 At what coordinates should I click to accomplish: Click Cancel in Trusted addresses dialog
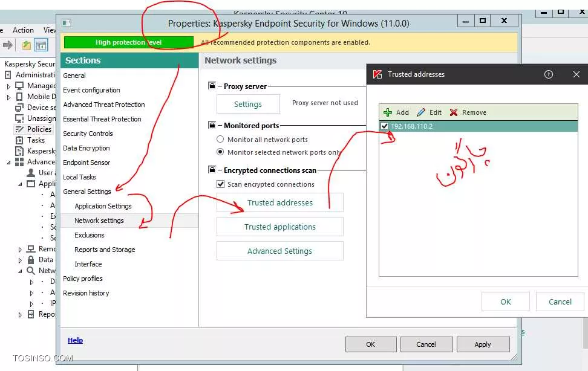click(x=560, y=302)
